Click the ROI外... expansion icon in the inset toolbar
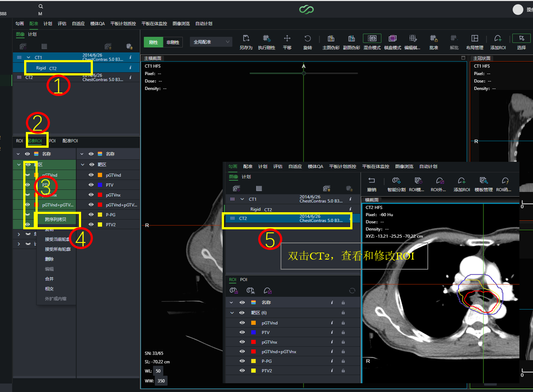The image size is (533, 392). click(x=440, y=181)
